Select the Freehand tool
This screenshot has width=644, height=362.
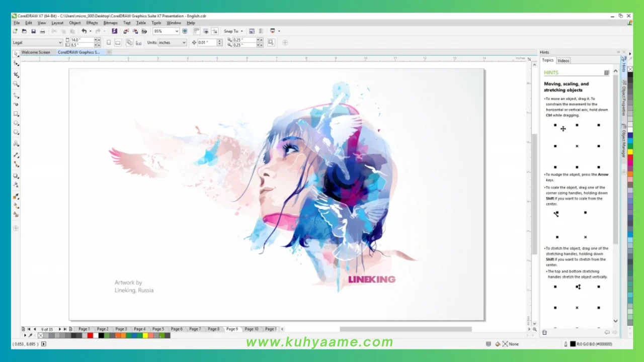click(x=16, y=95)
